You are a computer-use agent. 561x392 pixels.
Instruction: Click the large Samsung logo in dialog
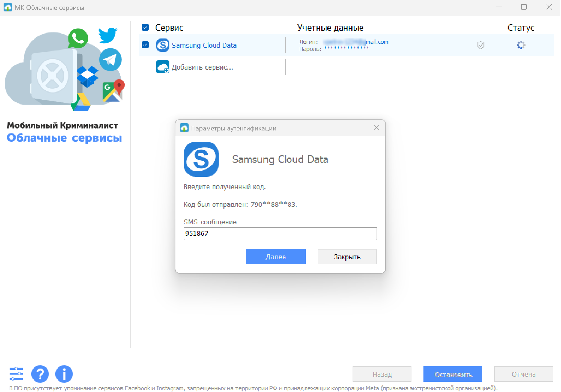click(x=201, y=159)
